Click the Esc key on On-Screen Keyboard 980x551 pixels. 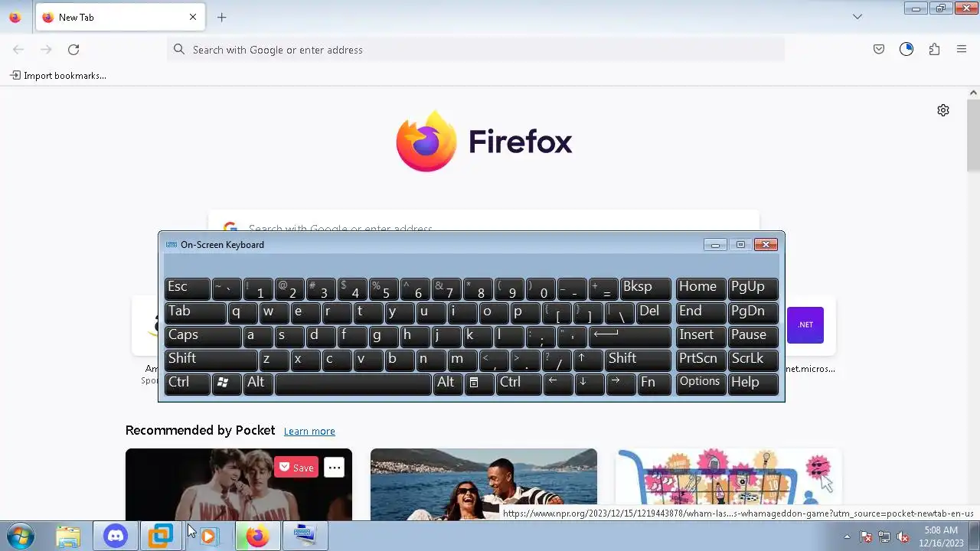[187, 288]
